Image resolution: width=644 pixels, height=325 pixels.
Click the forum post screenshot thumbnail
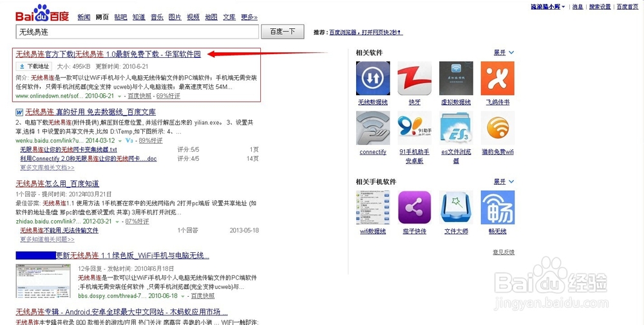tap(43, 281)
